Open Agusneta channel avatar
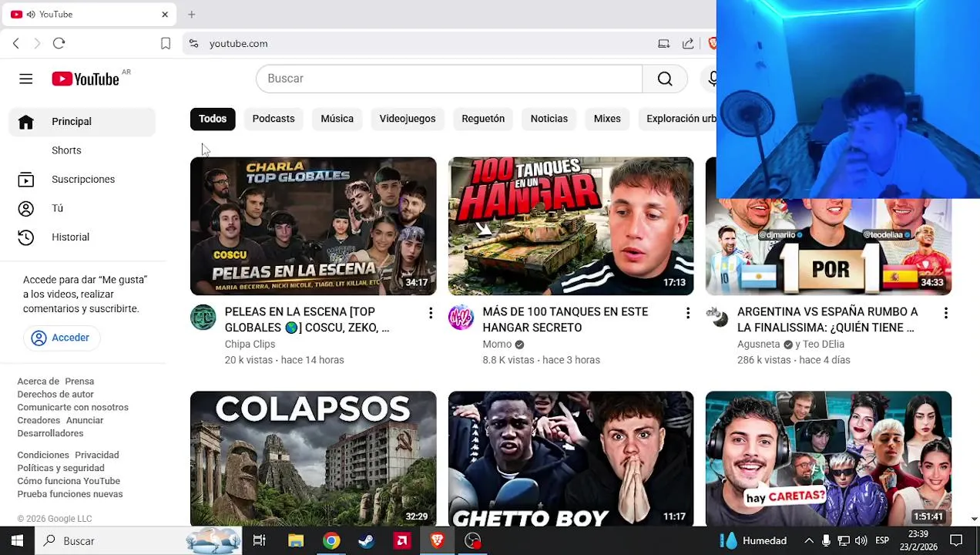The height and width of the screenshot is (555, 980). tap(717, 317)
